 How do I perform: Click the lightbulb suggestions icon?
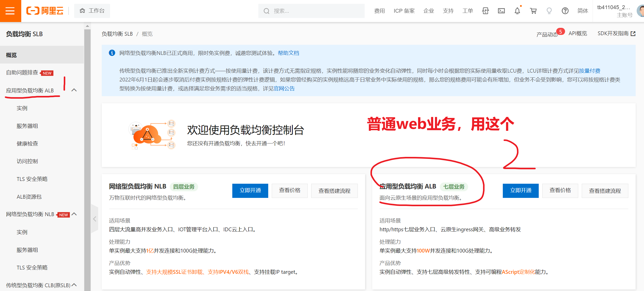(549, 11)
